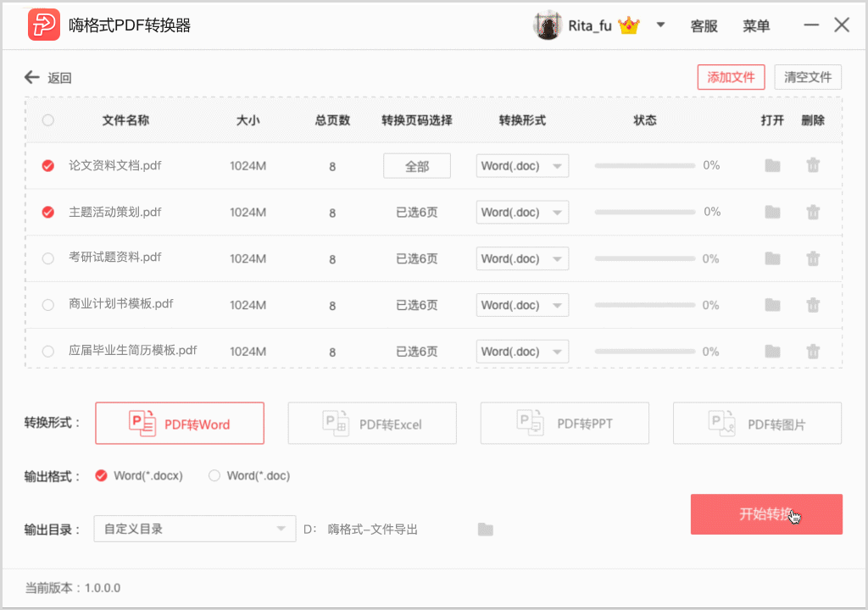
Task: Delete 主题活动策划.pdf with trash icon
Action: (x=813, y=212)
